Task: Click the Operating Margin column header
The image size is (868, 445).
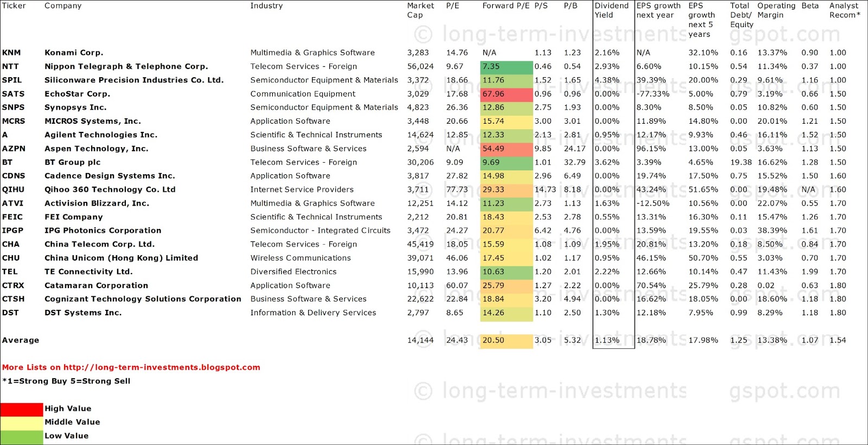Action: pyautogui.click(x=777, y=10)
